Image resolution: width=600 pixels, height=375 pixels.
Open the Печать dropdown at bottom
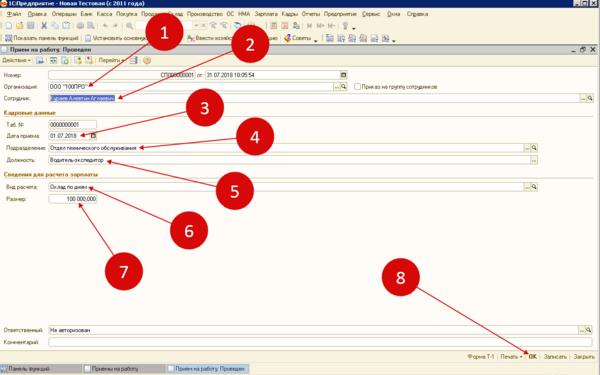coord(511,357)
